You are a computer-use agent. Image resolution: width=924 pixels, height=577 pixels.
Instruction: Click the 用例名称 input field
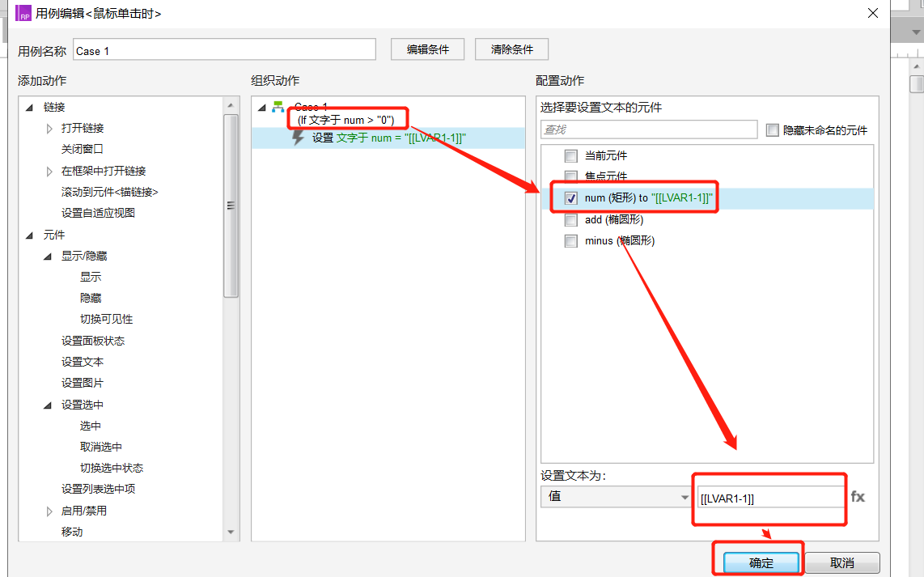(224, 49)
